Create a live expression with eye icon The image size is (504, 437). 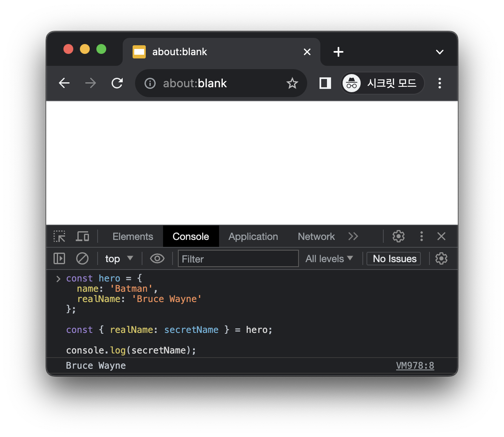click(157, 258)
